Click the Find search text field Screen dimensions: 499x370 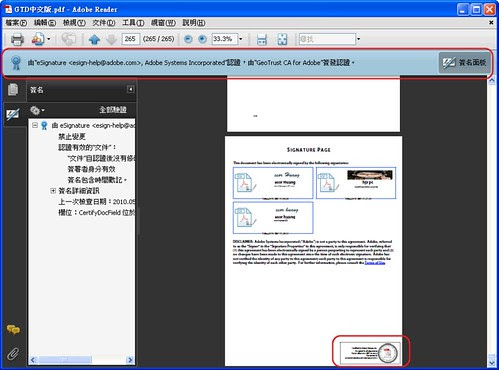pos(327,39)
